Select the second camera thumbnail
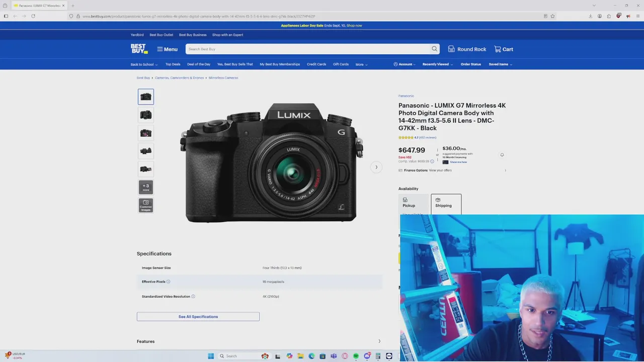 coord(146,115)
